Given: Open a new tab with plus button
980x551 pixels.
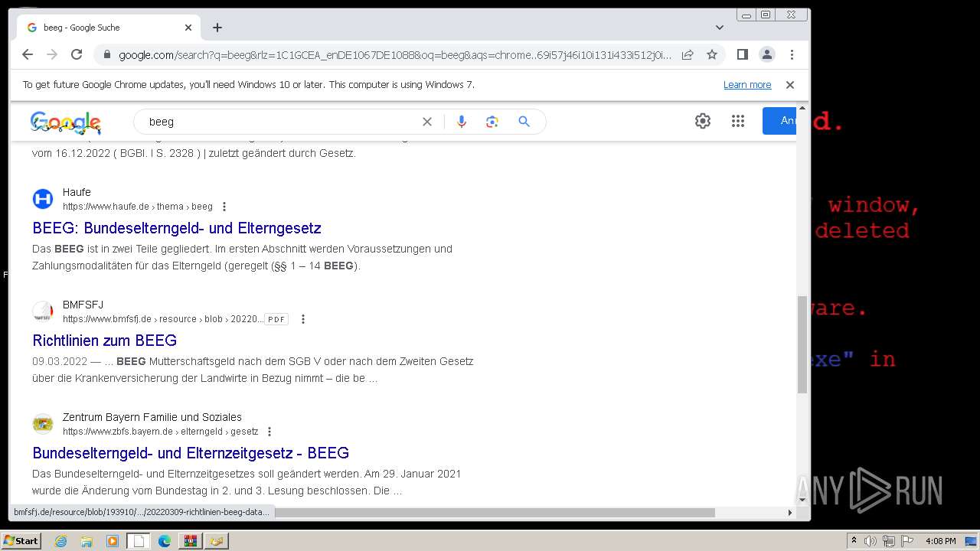Looking at the screenshot, I should 217,28.
